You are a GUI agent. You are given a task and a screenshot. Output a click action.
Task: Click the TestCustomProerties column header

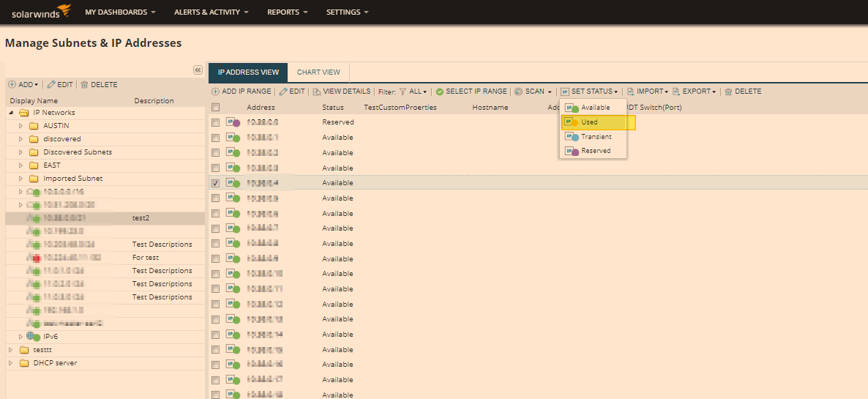coord(400,108)
